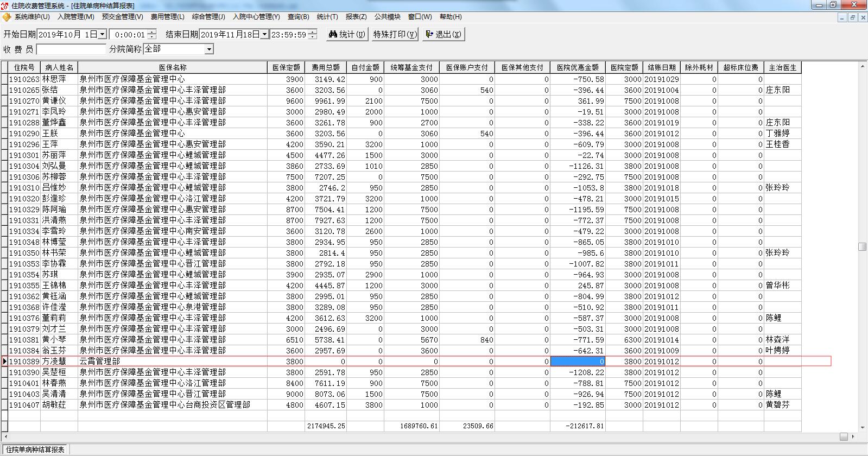Click the 超标床位费 column header
Viewport: 868px width, 456px height.
point(741,68)
